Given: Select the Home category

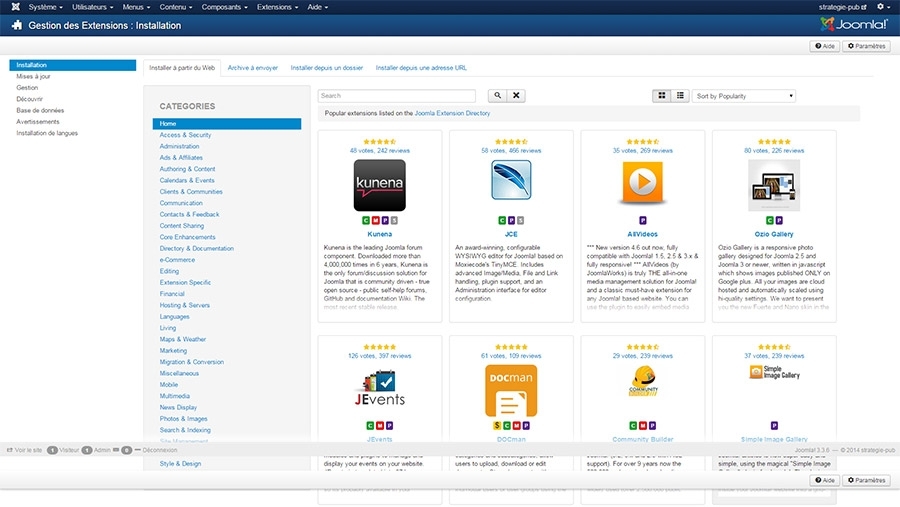Looking at the screenshot, I should pos(227,123).
